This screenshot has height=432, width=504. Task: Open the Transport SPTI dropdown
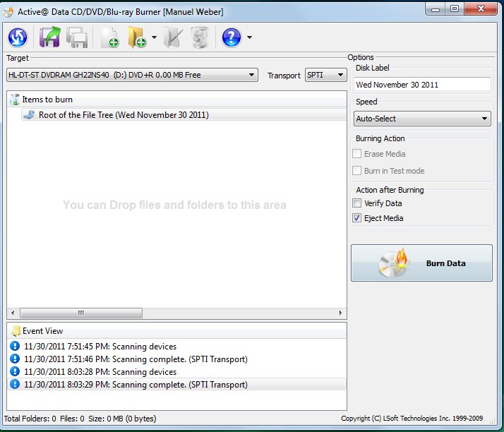coord(325,75)
